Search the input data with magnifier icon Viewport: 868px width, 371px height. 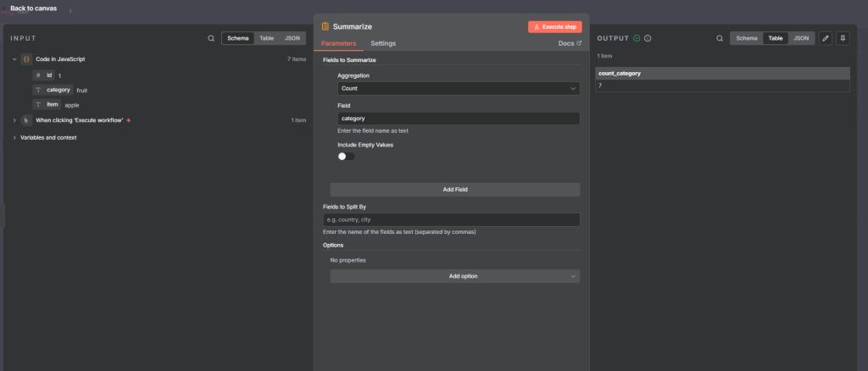click(x=211, y=38)
